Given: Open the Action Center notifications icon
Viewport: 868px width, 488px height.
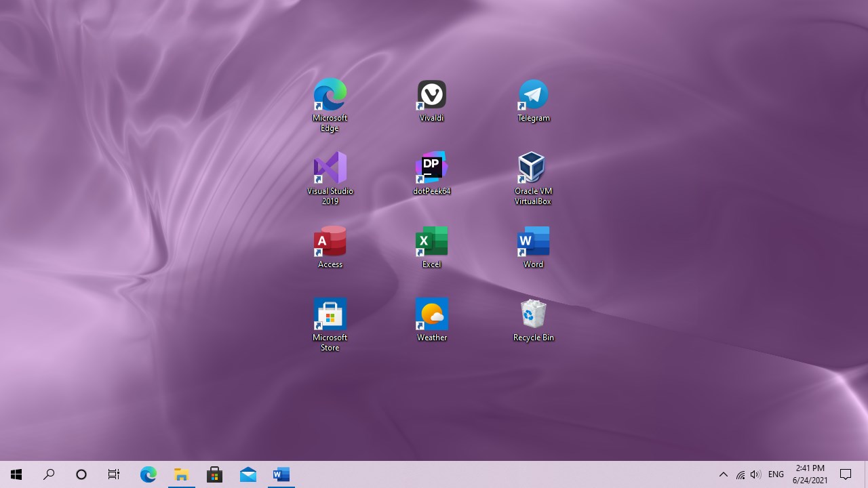Looking at the screenshot, I should (846, 474).
